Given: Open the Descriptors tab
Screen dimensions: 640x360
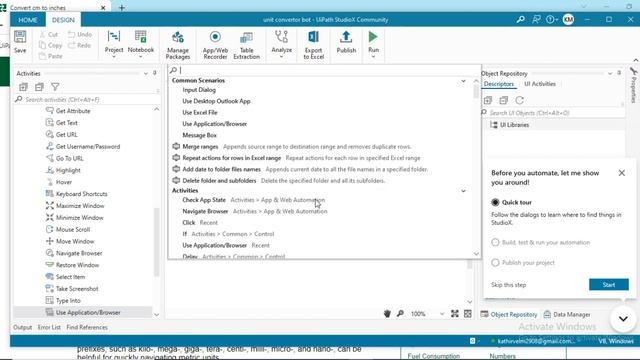Looking at the screenshot, I should [x=498, y=84].
